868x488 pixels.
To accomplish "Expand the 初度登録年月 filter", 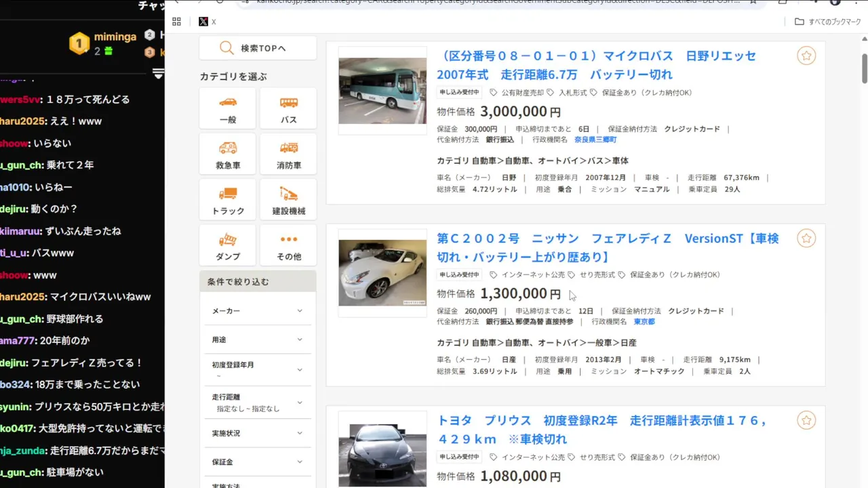I will 258,369.
